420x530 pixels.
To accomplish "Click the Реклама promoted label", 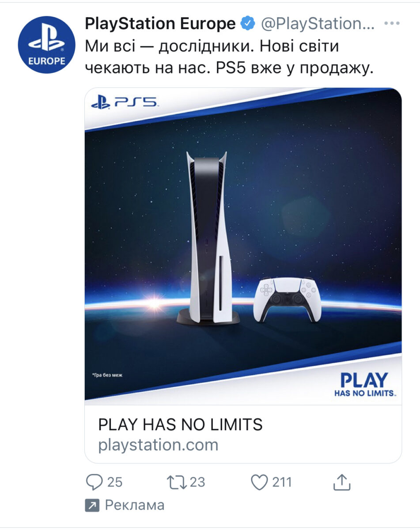I will [135, 505].
